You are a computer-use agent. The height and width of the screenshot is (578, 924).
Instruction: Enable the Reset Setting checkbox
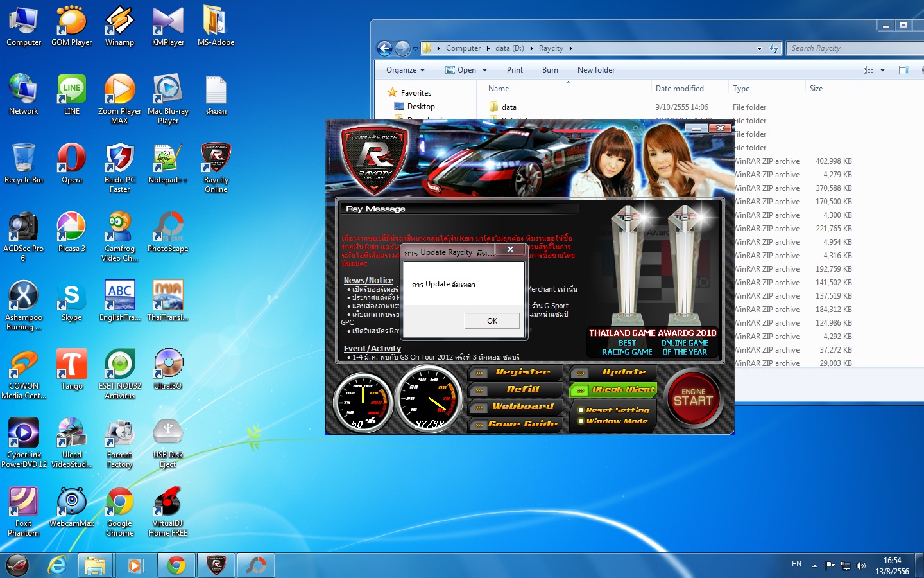coord(581,410)
